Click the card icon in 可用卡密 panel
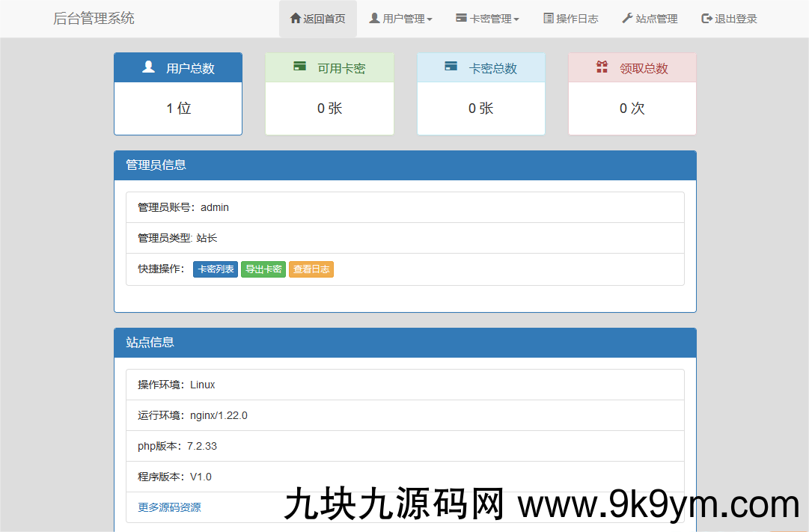 pyautogui.click(x=299, y=67)
